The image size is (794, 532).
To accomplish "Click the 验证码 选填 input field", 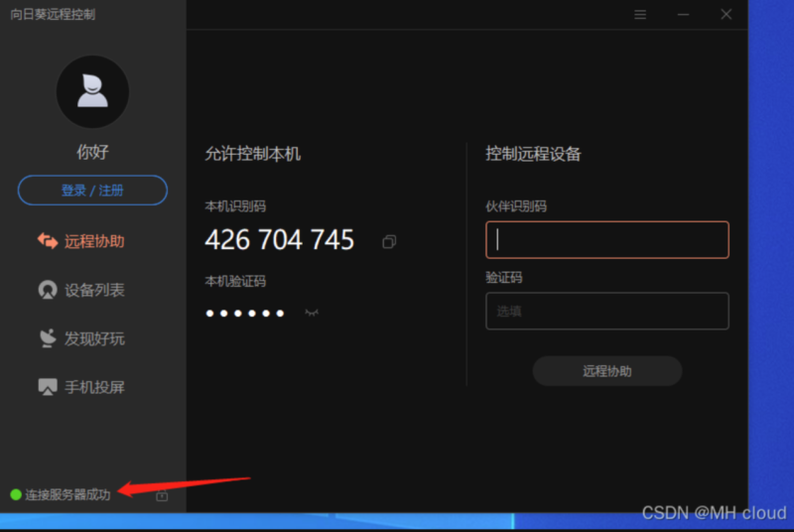I will click(607, 311).
